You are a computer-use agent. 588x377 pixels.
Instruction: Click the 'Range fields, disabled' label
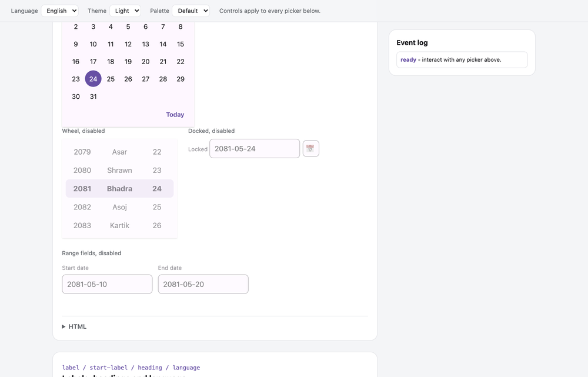click(x=92, y=253)
